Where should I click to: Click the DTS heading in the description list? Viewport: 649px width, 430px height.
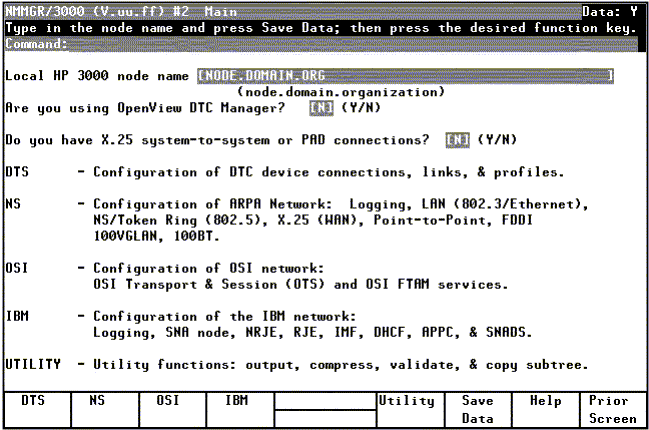17,172
